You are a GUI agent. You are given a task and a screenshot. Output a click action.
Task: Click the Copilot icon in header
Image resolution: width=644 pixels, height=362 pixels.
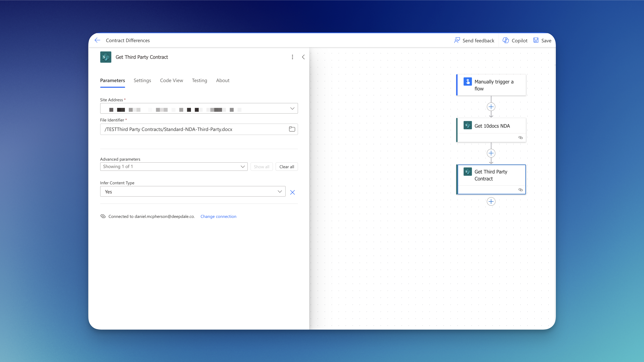click(506, 40)
